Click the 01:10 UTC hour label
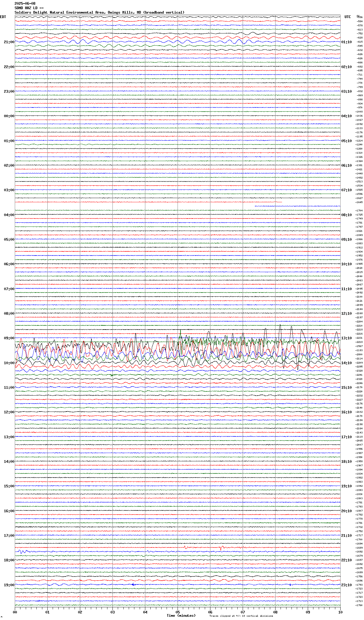This screenshot has height=620, width=364. 347,42
